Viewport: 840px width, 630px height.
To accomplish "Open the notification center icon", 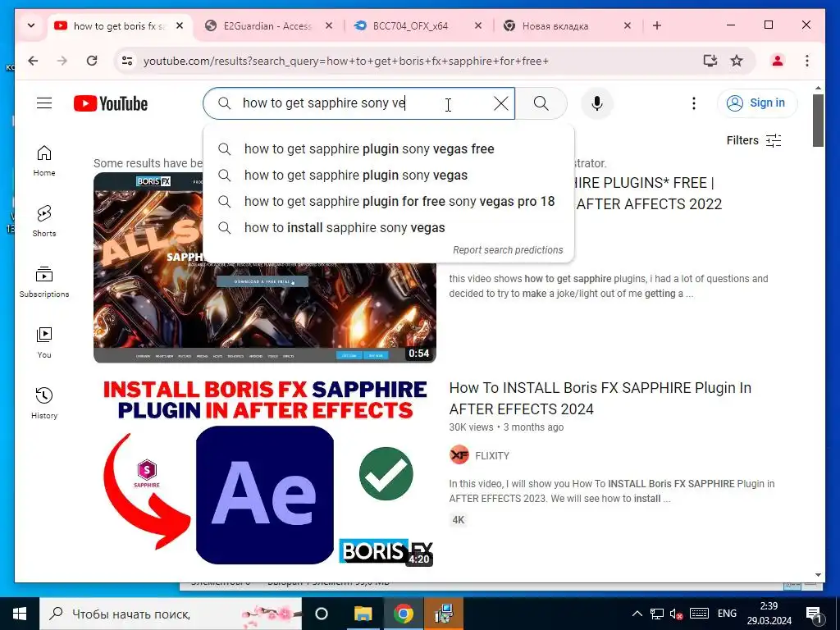I will pyautogui.click(x=813, y=614).
